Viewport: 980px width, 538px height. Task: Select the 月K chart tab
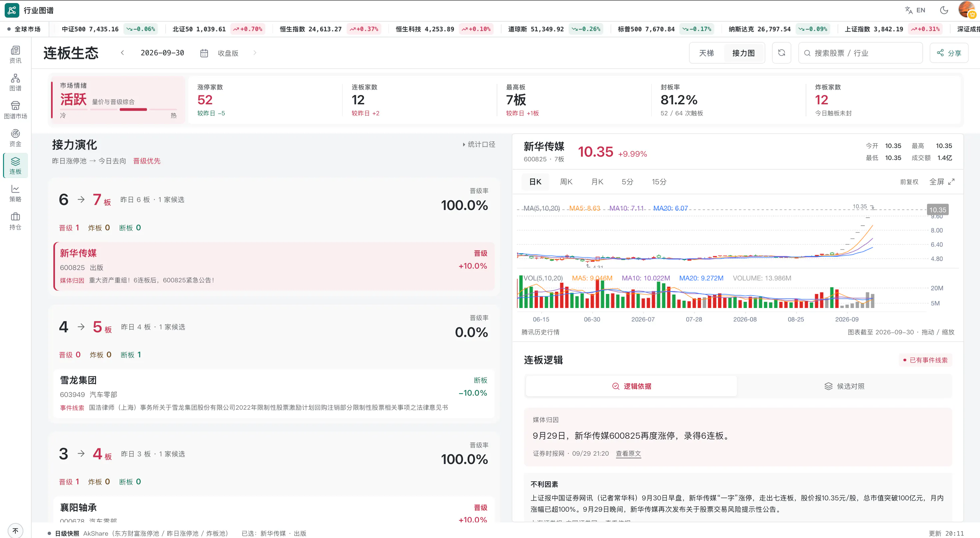tap(597, 182)
